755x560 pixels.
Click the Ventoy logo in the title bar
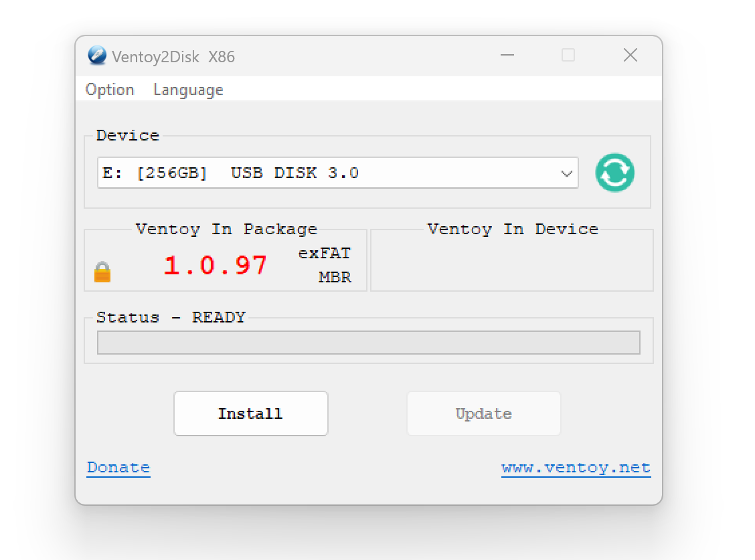point(96,56)
